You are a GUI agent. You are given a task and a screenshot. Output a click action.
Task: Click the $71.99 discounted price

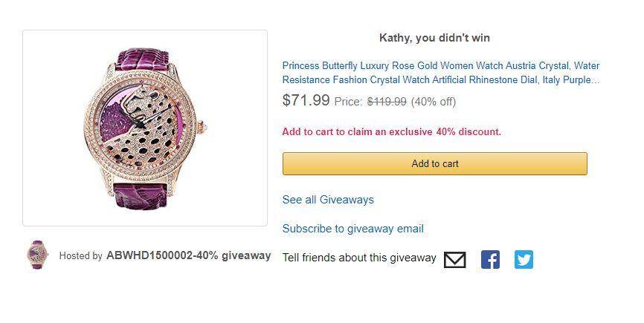point(306,100)
